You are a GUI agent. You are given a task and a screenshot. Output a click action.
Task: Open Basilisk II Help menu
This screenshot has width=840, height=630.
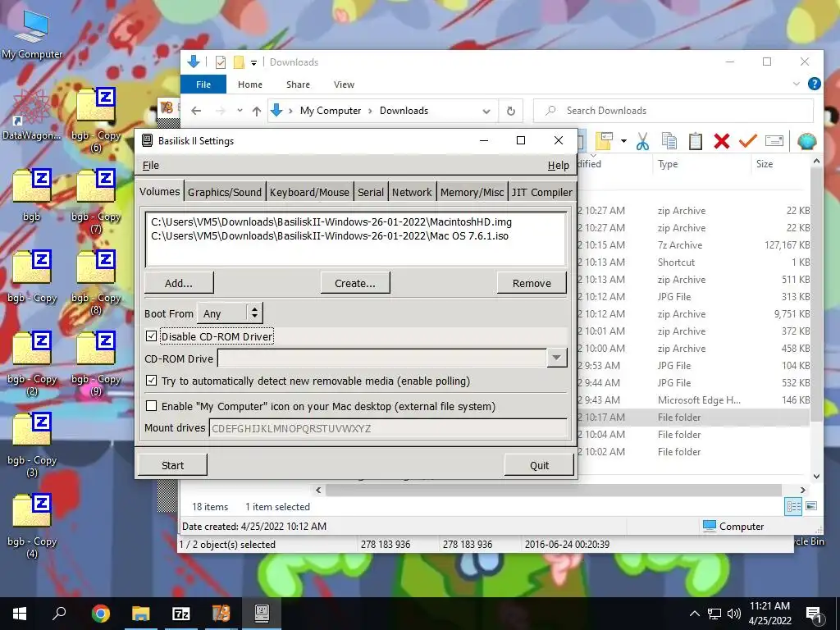[558, 166]
